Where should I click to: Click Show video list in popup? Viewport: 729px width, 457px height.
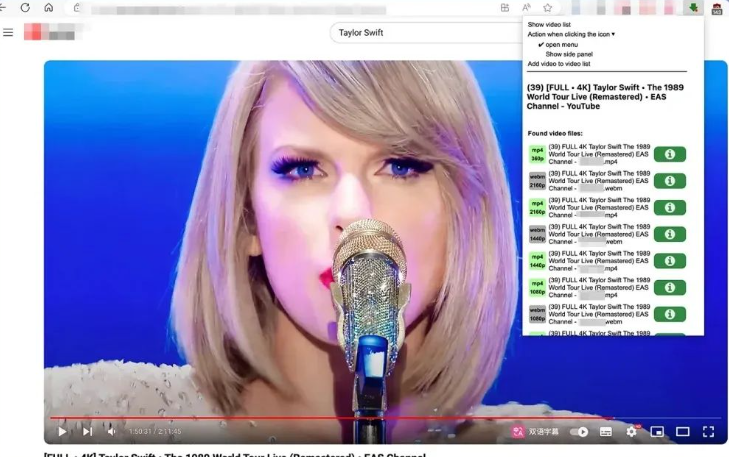549,25
